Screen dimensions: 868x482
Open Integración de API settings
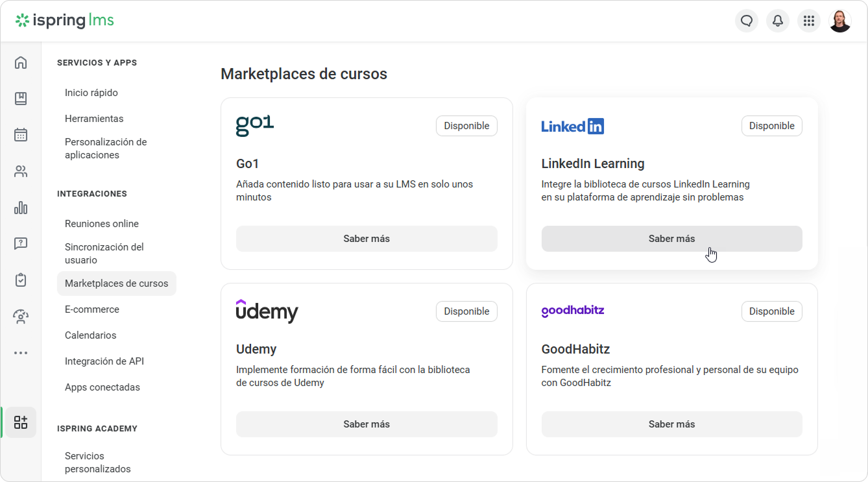point(104,361)
